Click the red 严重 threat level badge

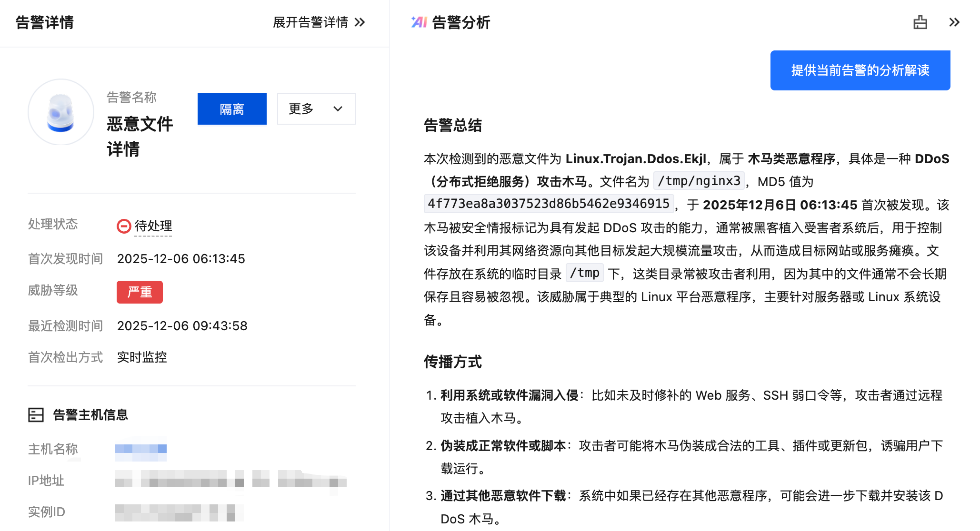pyautogui.click(x=140, y=292)
